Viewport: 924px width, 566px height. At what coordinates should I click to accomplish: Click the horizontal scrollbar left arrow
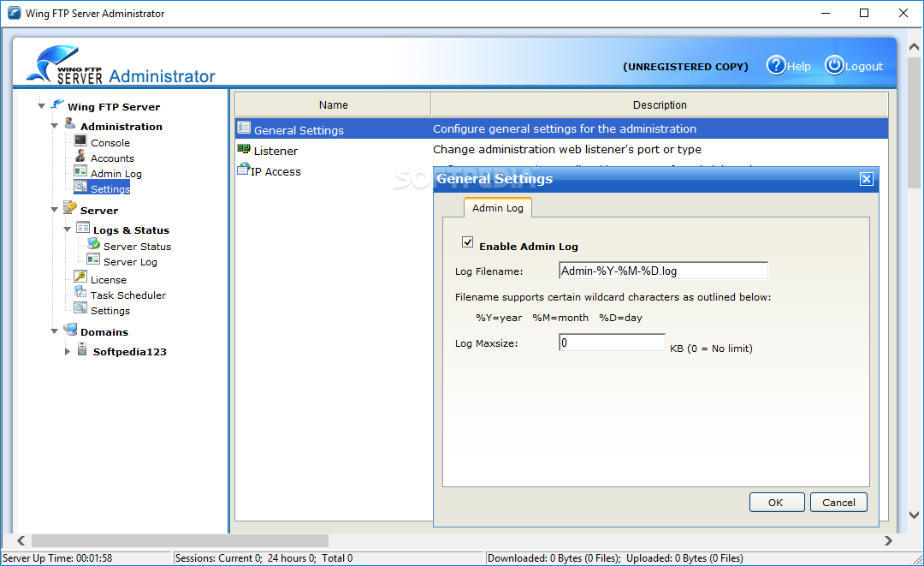point(21,540)
